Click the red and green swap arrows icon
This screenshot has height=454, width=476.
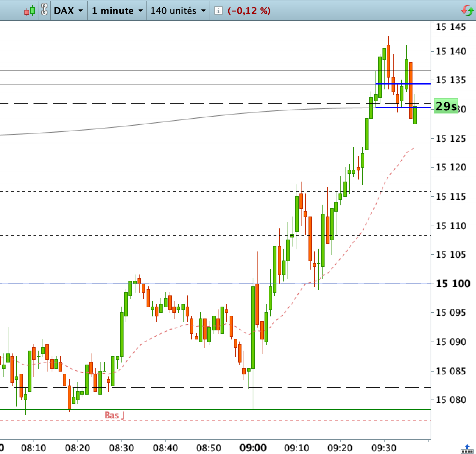coord(467,10)
